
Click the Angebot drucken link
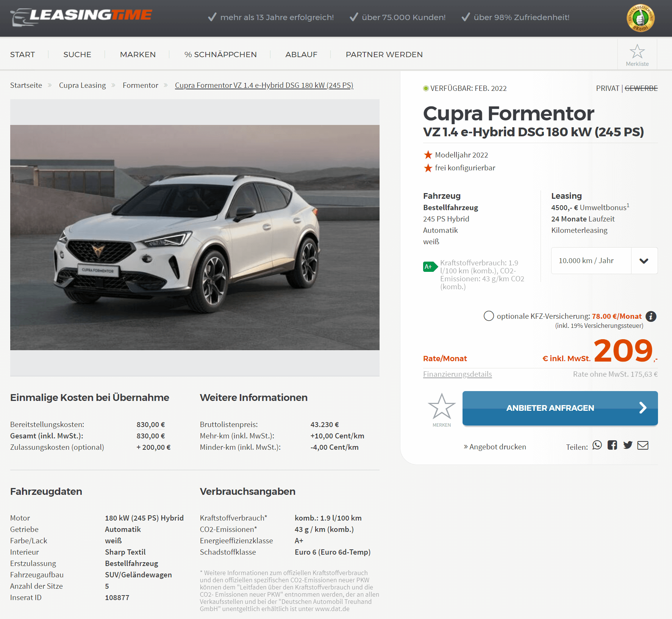[x=495, y=447]
